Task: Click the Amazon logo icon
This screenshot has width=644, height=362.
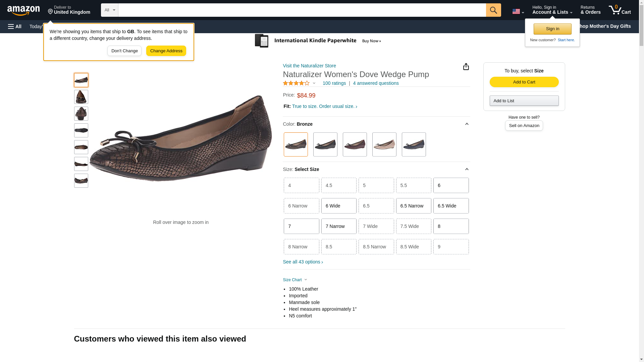Action: 23,10
